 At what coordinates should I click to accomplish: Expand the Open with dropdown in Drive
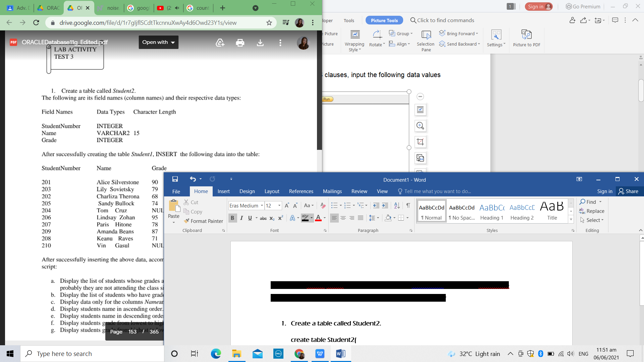tap(159, 42)
